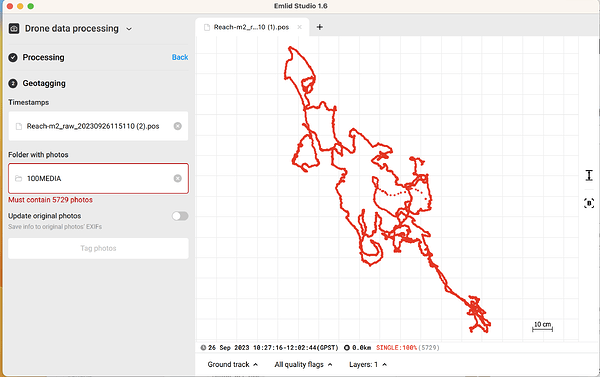
Task: Click the distance icon beside 0.0km
Action: tap(347, 348)
